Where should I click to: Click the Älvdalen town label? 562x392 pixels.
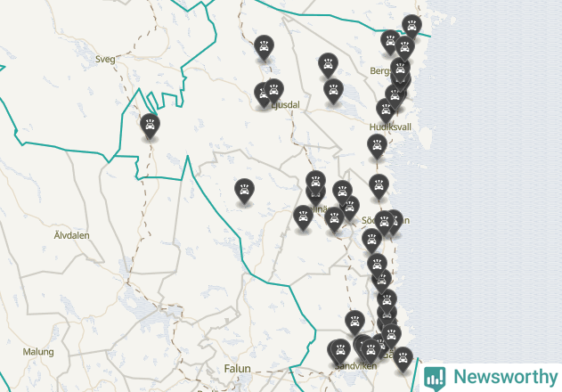(71, 235)
